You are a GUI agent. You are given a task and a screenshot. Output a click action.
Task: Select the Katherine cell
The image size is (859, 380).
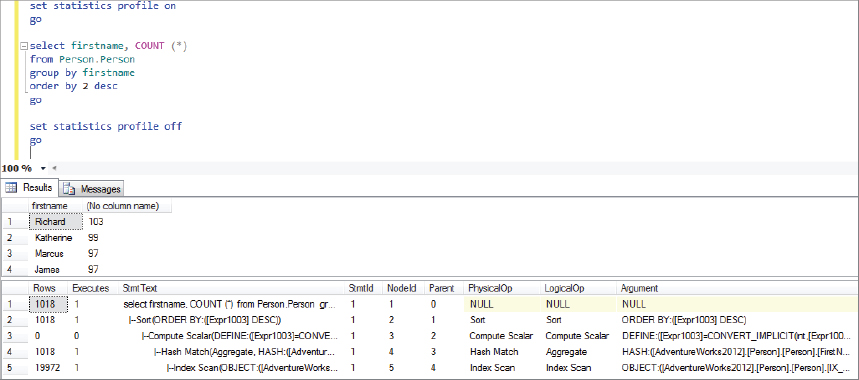point(55,238)
